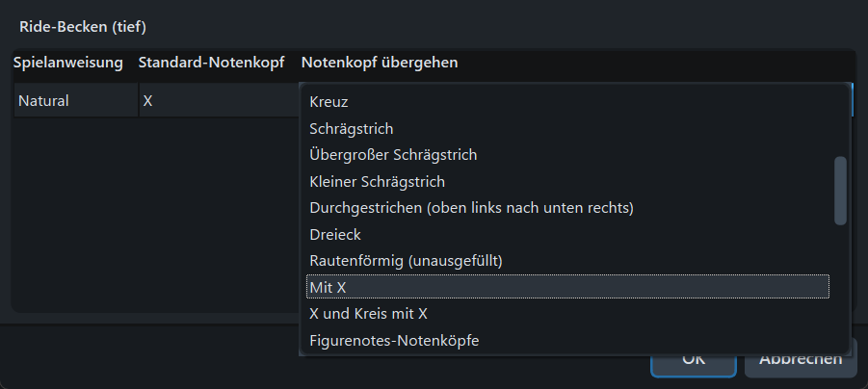Select Kleiner Schrägstrich notehead
The image size is (868, 389).
377,181
